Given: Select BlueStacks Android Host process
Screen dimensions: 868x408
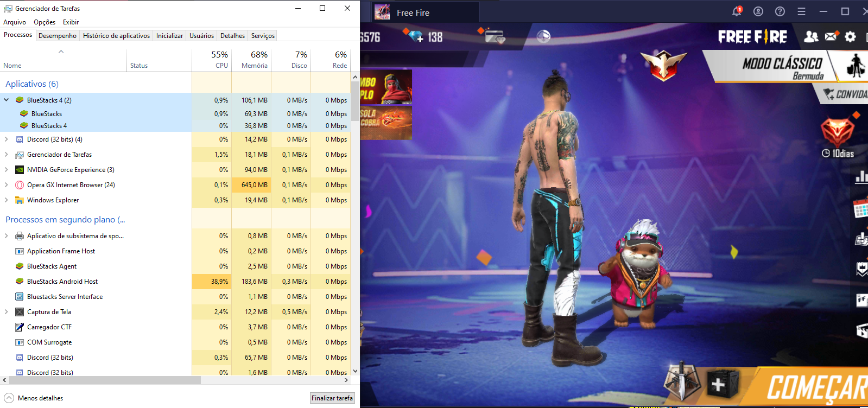Looking at the screenshot, I should point(175,282).
